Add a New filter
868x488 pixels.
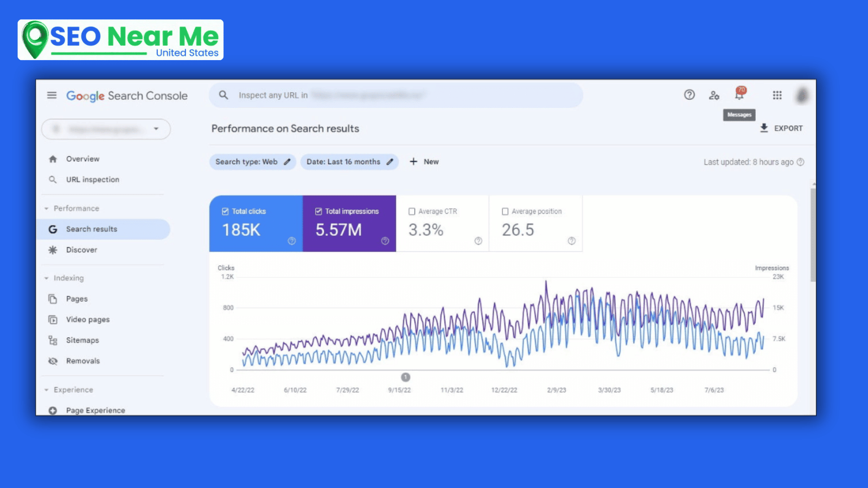(x=424, y=162)
